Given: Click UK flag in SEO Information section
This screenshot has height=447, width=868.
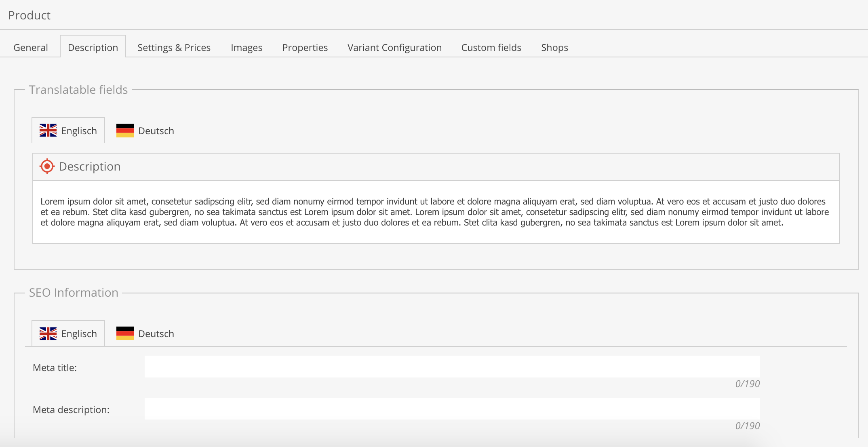Looking at the screenshot, I should pyautogui.click(x=48, y=333).
